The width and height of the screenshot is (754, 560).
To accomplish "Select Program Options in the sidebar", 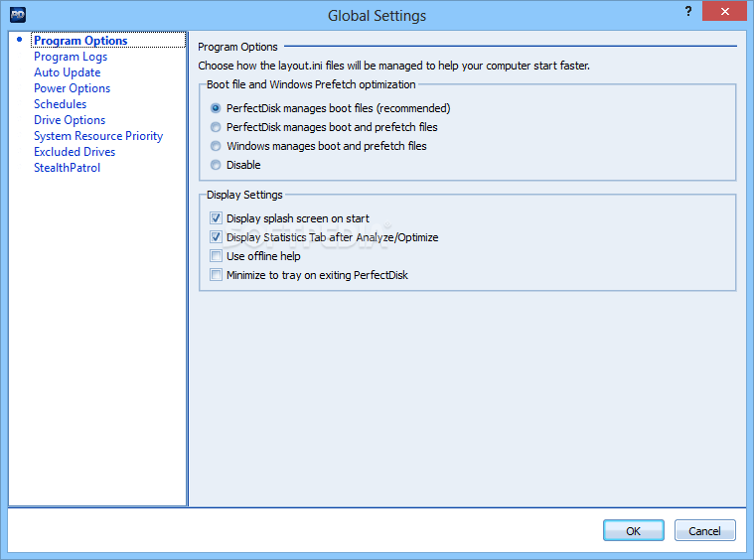I will click(80, 41).
